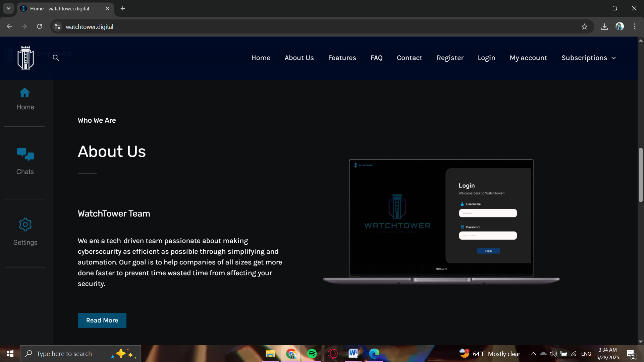Go to Features page
Screen dimensions: 644x362
[x=342, y=58]
